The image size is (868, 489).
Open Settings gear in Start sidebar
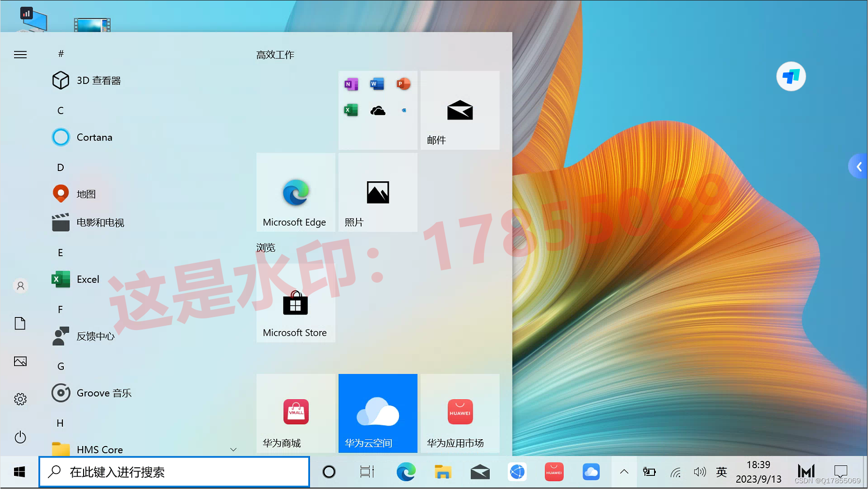(20, 399)
